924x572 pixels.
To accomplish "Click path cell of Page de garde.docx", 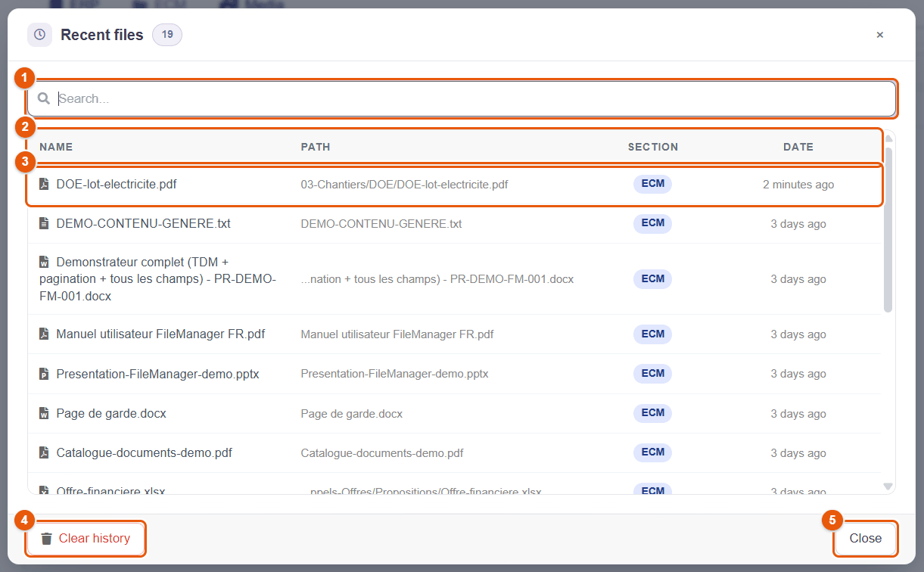I will coord(352,413).
